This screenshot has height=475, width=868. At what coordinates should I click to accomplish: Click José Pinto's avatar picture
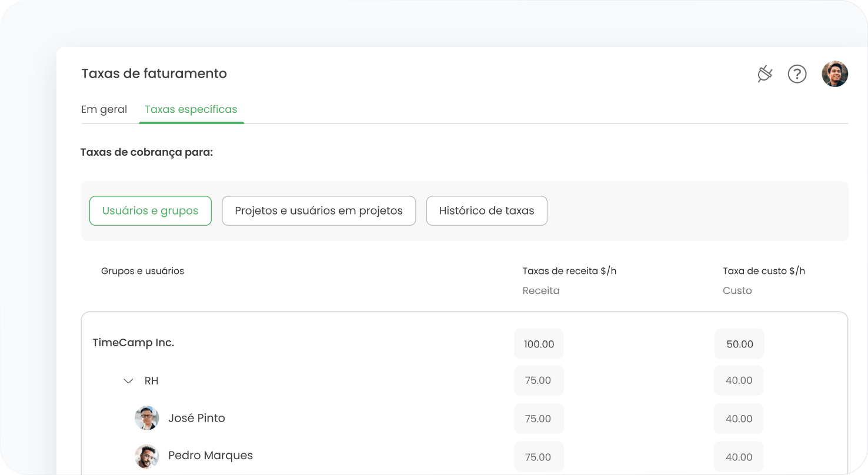146,418
